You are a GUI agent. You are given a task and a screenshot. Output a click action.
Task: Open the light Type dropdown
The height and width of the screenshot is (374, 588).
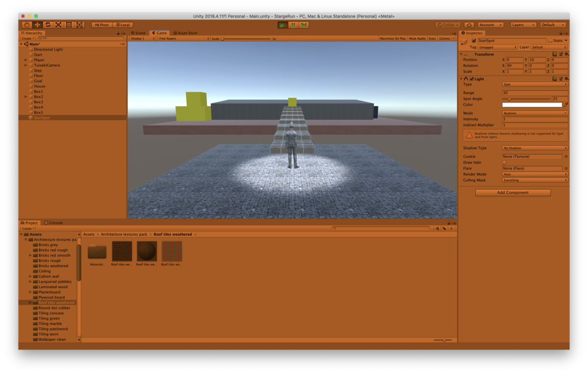(535, 84)
